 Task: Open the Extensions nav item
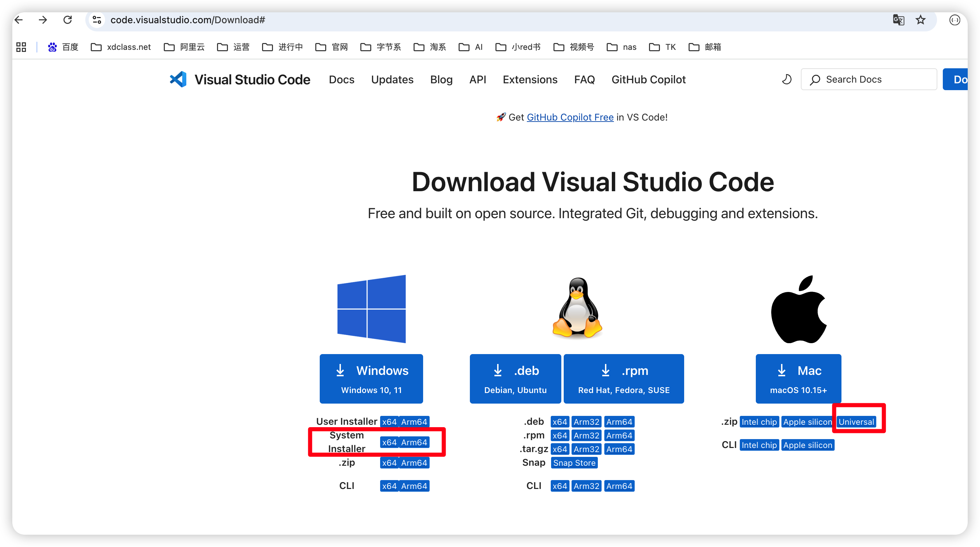point(530,79)
